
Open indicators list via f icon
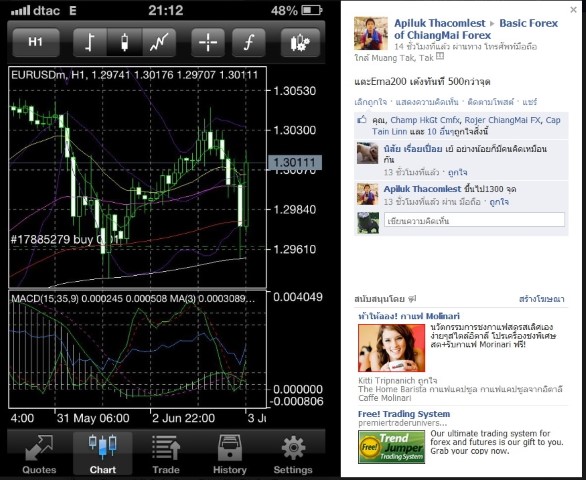pos(249,42)
